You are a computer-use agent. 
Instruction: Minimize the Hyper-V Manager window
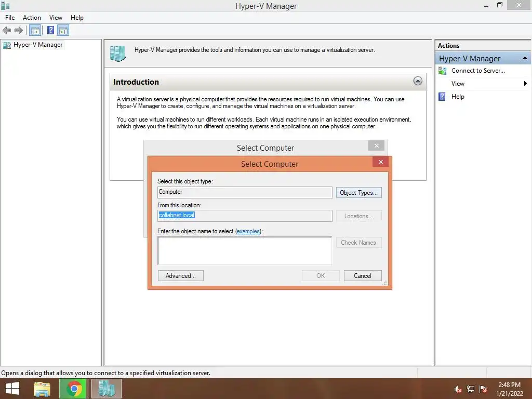click(x=486, y=6)
